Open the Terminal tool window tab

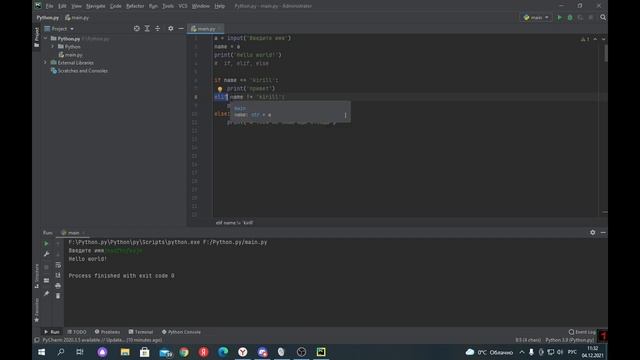(141, 332)
